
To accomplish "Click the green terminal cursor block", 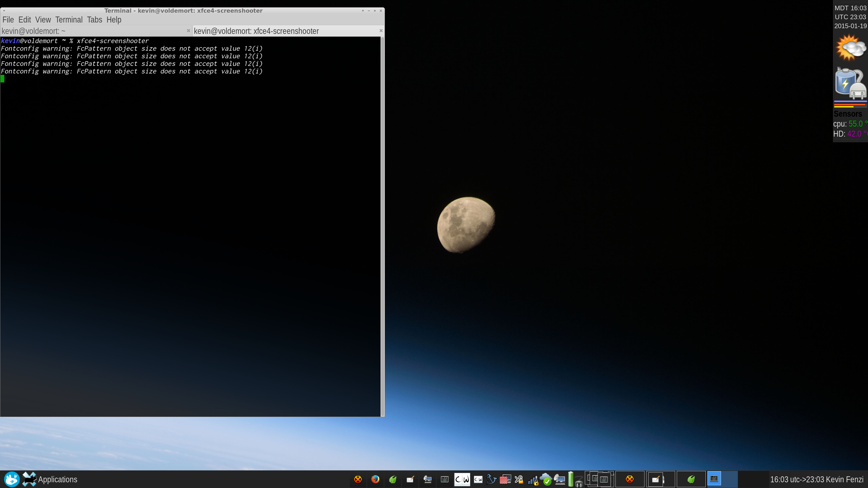I will (x=3, y=79).
